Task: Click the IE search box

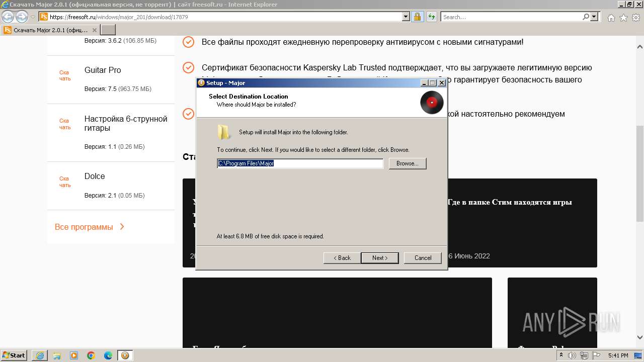Action: click(x=511, y=17)
